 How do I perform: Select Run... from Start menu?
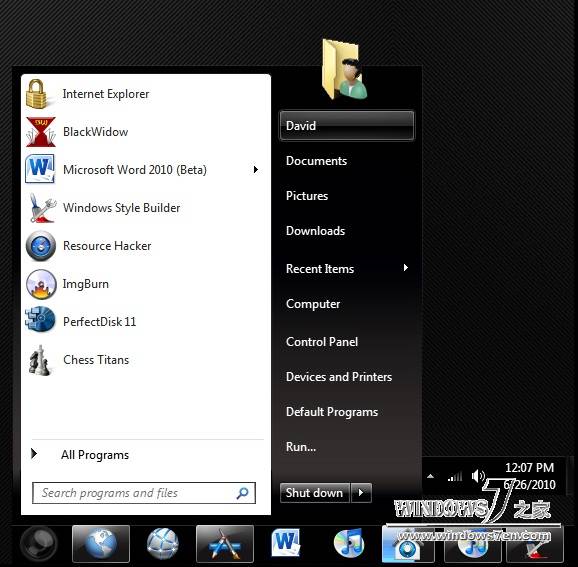click(x=301, y=447)
